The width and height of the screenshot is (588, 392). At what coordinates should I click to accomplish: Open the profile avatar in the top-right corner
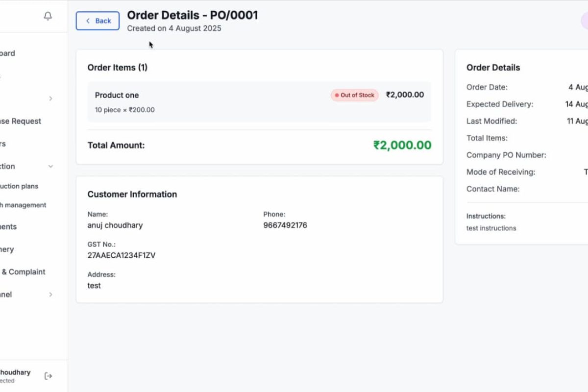584,21
